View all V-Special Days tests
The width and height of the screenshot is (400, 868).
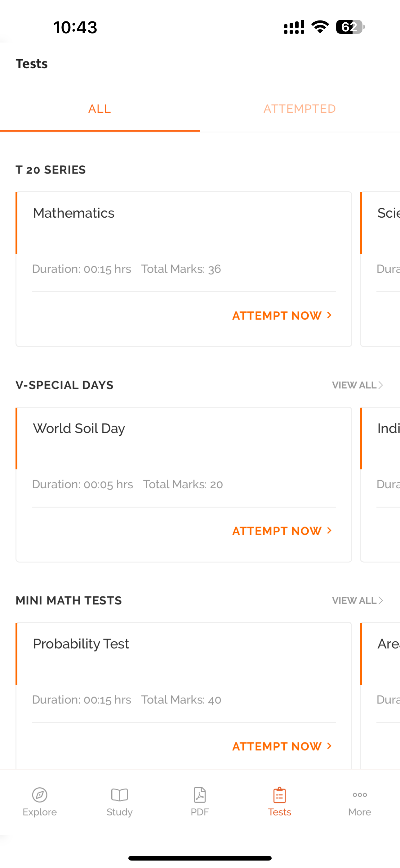tap(358, 385)
